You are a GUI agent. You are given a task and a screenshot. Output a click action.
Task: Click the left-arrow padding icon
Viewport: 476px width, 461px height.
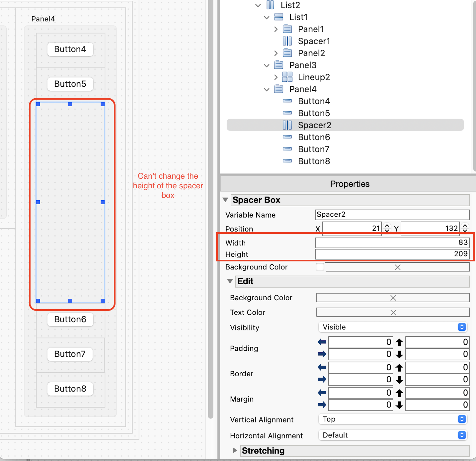tap(321, 342)
